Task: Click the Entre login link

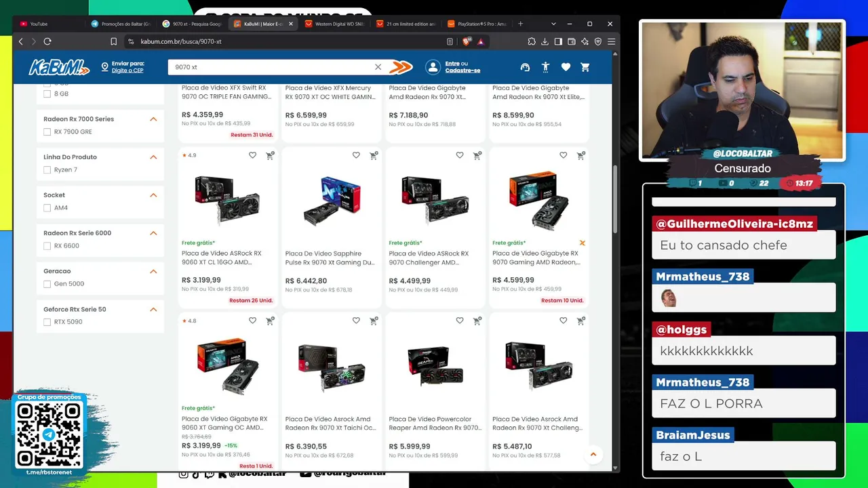Action: 452,64
